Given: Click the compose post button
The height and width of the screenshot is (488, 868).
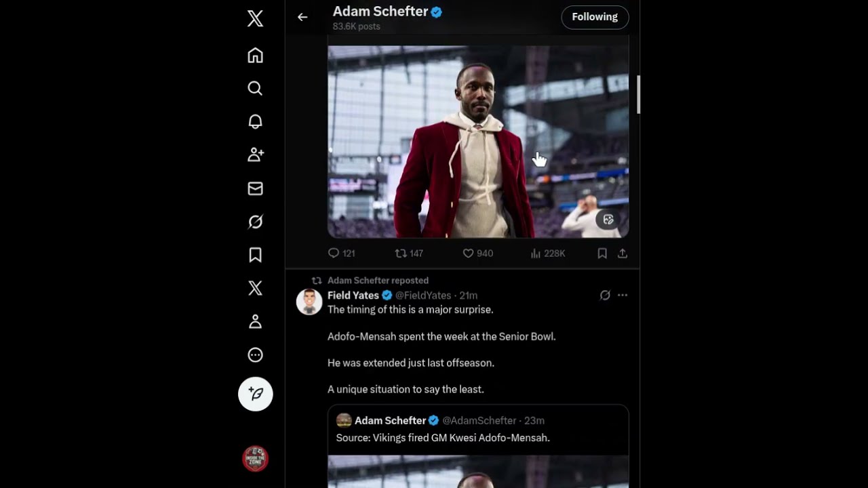Looking at the screenshot, I should point(256,394).
